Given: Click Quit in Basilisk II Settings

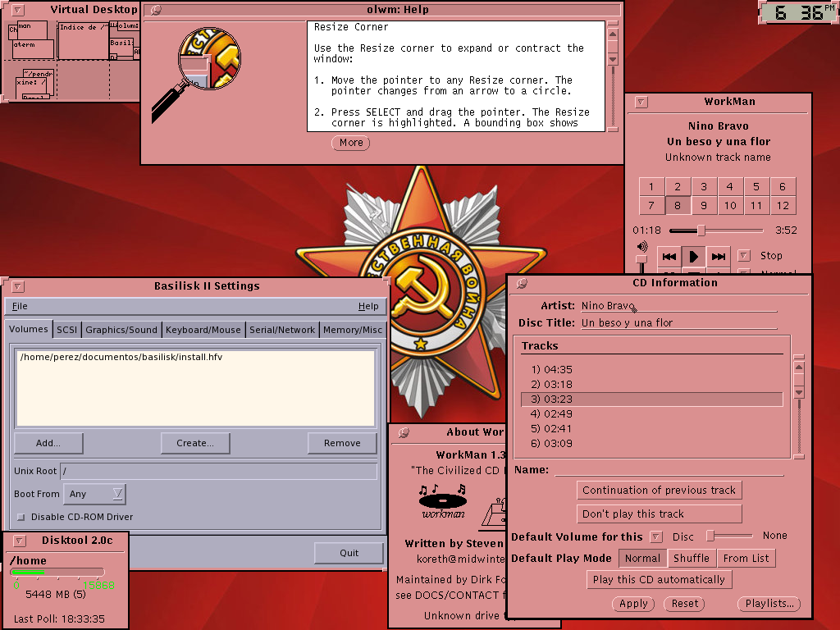Looking at the screenshot, I should tap(349, 554).
